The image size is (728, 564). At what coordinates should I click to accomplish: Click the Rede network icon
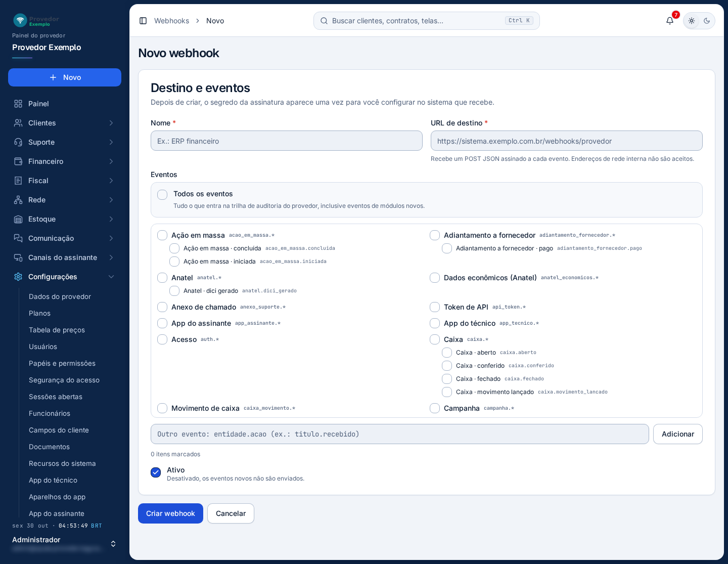point(18,200)
